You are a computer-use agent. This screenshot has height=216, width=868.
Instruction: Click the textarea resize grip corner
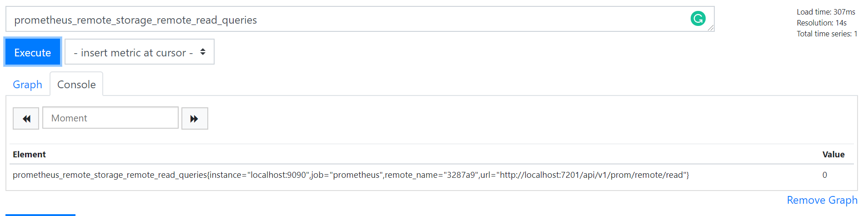pyautogui.click(x=711, y=28)
